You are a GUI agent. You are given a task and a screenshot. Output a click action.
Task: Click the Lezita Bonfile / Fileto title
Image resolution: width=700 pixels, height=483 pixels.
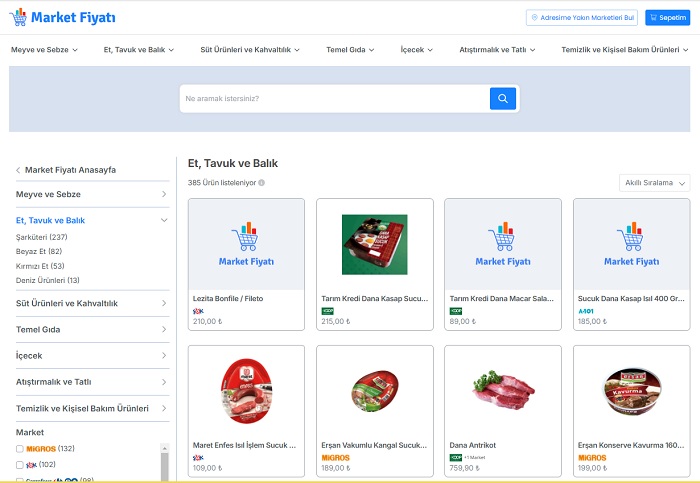click(x=228, y=299)
